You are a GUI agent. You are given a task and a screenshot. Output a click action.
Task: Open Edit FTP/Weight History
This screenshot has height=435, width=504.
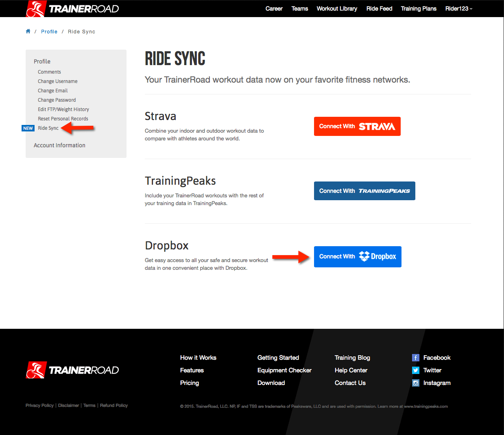[x=63, y=109]
